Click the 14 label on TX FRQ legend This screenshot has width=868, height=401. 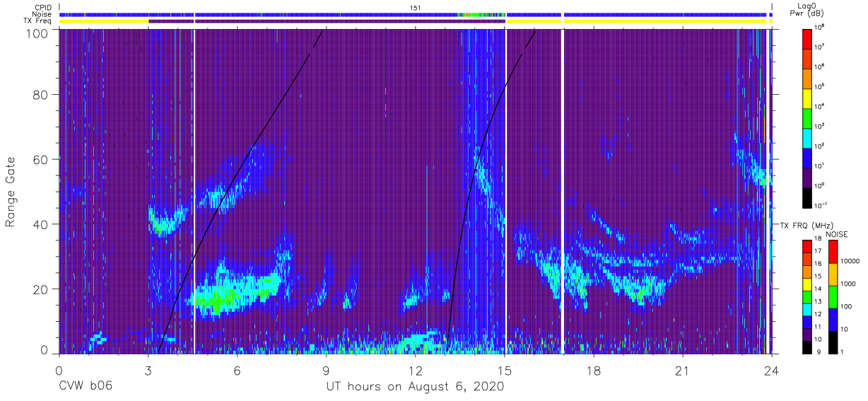[x=816, y=289]
